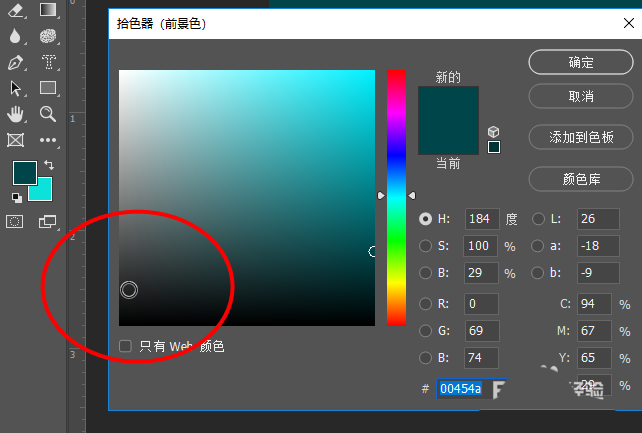The height and width of the screenshot is (433, 642).
Task: Select the H hue radio button
Action: point(425,219)
